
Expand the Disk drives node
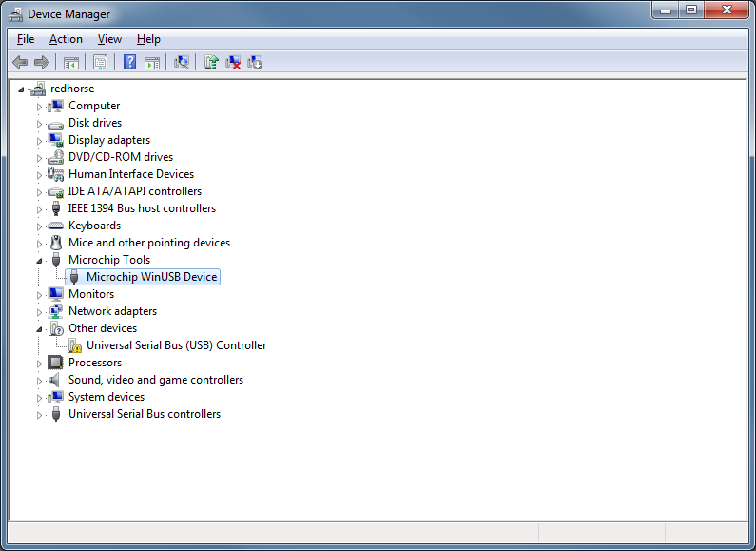tap(40, 123)
